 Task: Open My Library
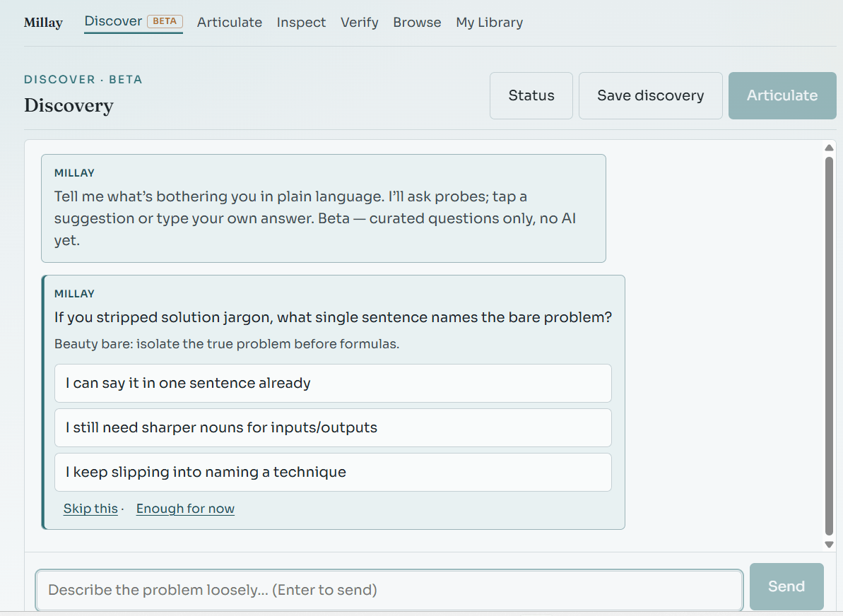pyautogui.click(x=489, y=22)
